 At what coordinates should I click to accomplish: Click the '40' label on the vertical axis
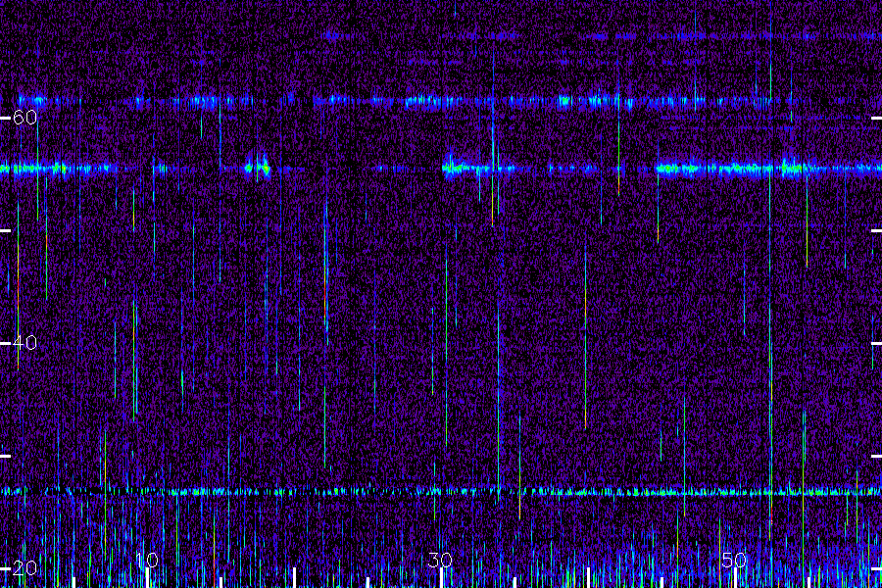(x=24, y=342)
